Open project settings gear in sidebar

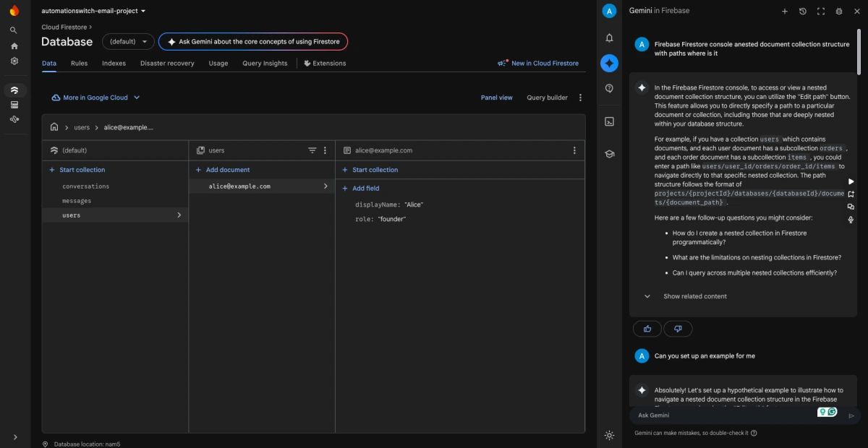click(14, 61)
